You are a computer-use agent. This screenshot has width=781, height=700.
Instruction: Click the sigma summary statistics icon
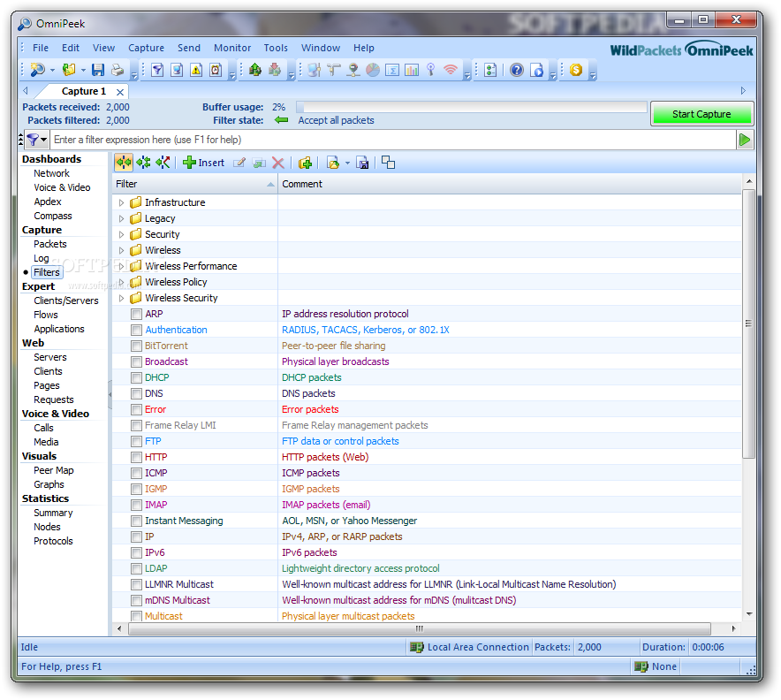pyautogui.click(x=392, y=70)
